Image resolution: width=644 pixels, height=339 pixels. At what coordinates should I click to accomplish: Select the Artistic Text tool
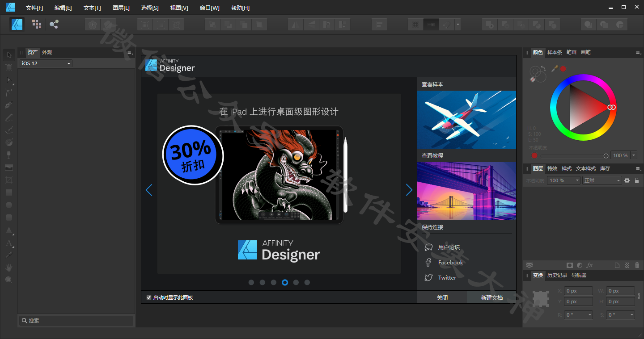point(9,243)
